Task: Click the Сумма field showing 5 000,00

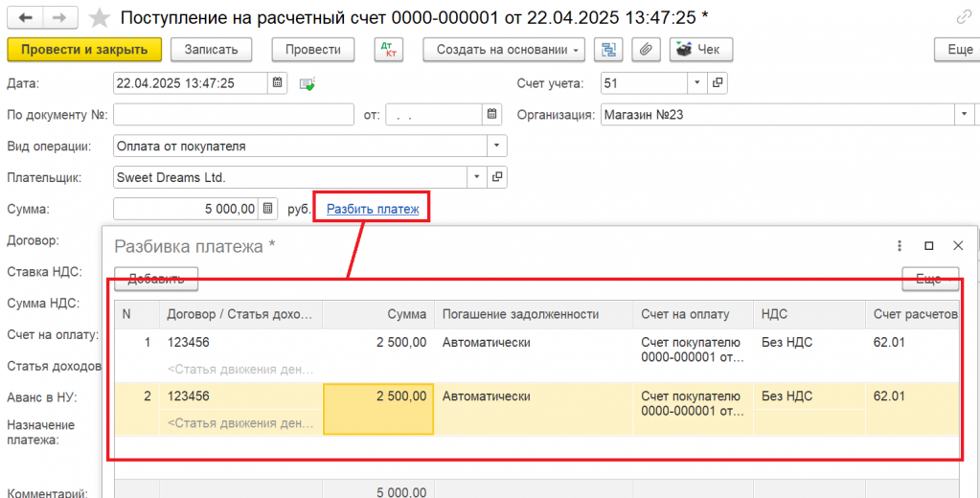Action: [186, 209]
